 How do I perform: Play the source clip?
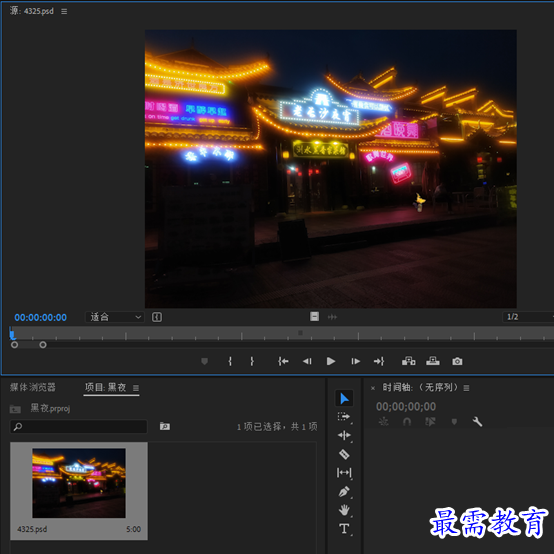(x=331, y=361)
